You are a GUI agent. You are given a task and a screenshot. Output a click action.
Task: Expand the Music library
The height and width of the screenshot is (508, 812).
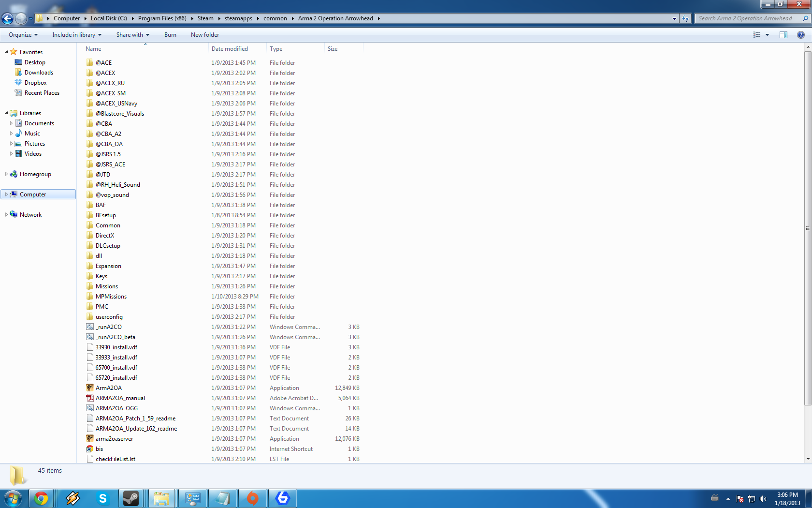pos(11,134)
